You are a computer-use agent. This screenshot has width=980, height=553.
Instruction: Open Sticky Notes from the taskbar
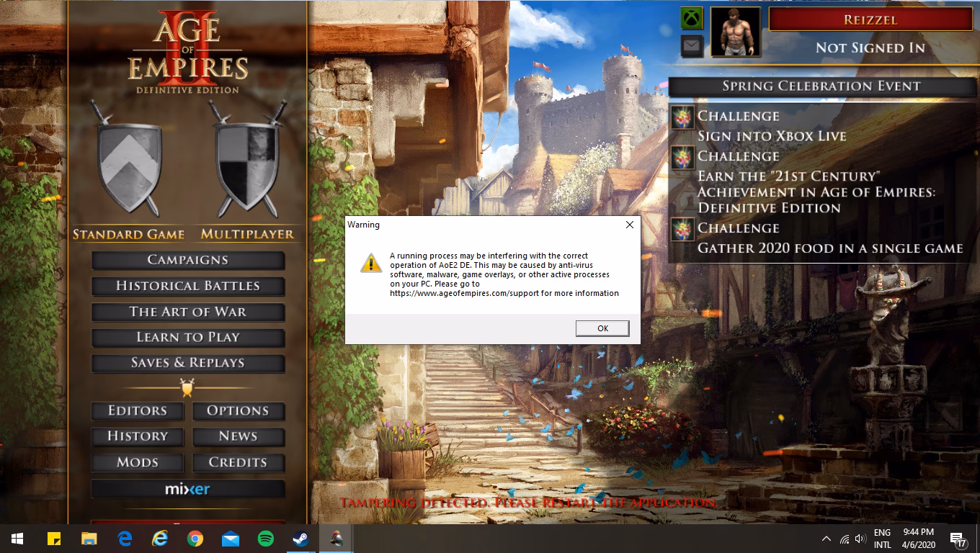[x=53, y=539]
